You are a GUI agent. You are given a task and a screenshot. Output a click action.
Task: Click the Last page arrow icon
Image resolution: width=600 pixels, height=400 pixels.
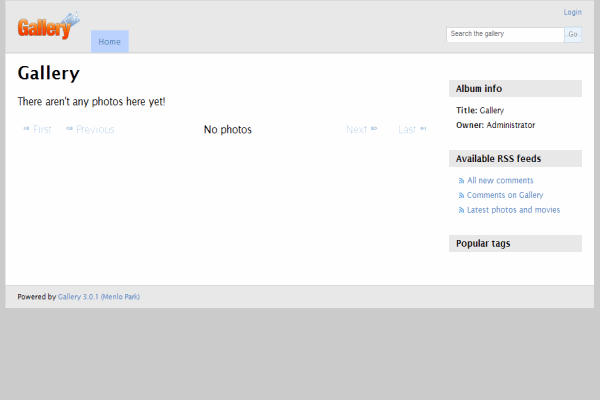coord(423,129)
